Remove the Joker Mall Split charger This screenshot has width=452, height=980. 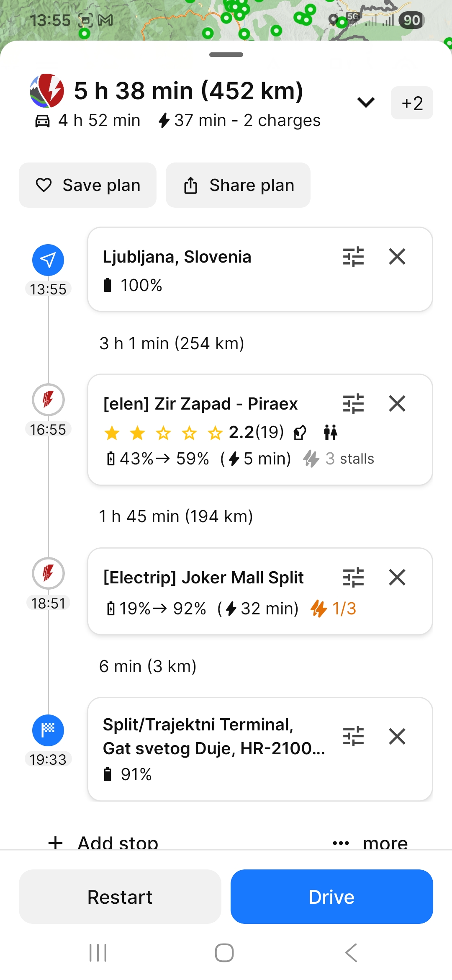[x=397, y=578]
